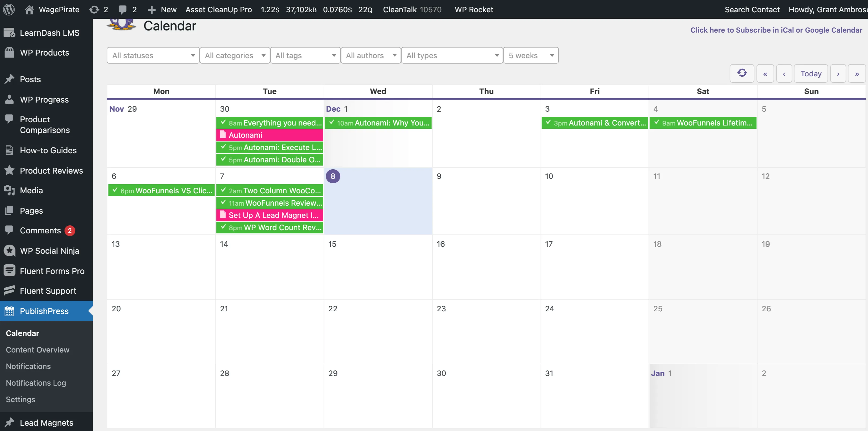Click the Fluent Forms Pro icon
The width and height of the screenshot is (868, 431).
[9, 271]
